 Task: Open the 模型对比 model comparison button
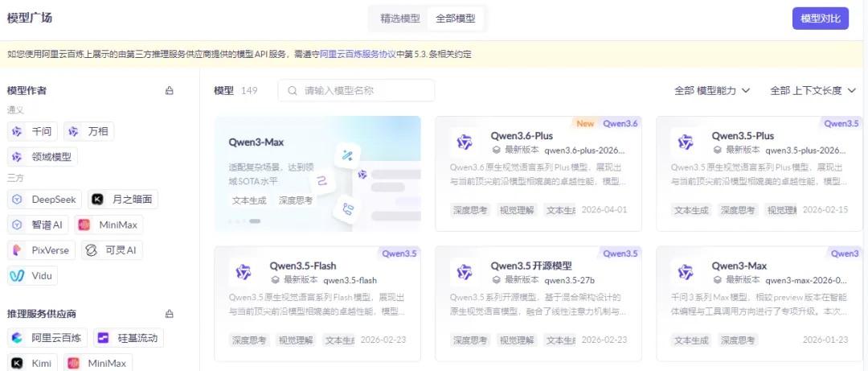click(821, 19)
